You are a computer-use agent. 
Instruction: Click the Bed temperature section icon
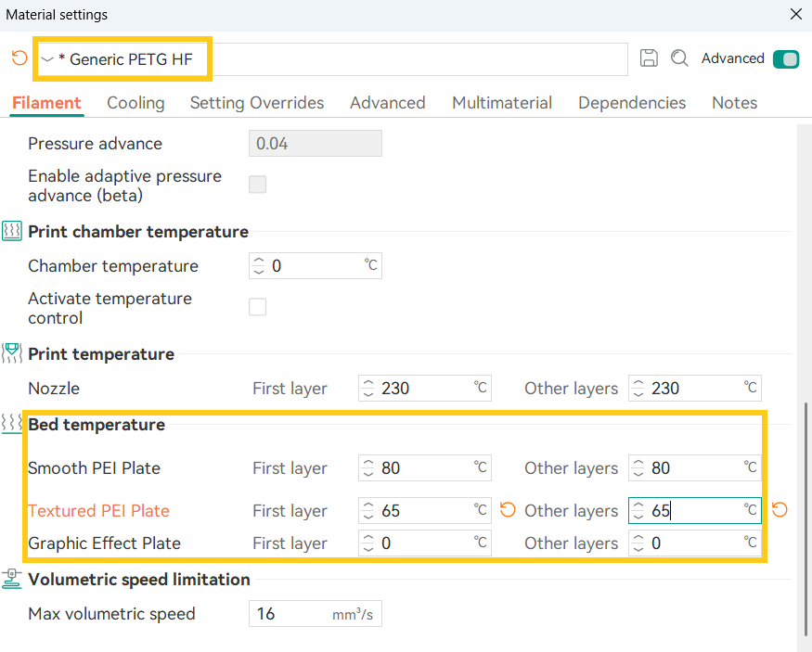click(12, 424)
